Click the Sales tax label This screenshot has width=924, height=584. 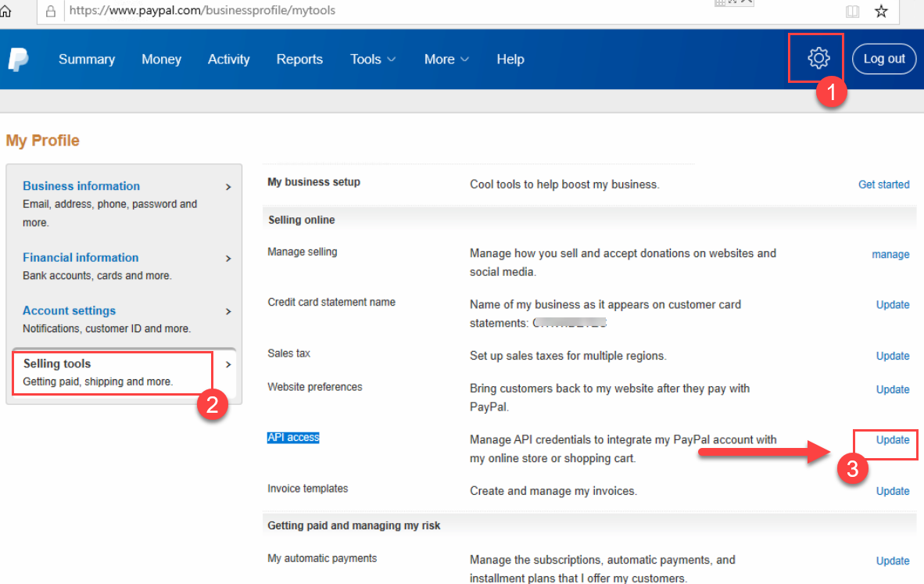288,353
